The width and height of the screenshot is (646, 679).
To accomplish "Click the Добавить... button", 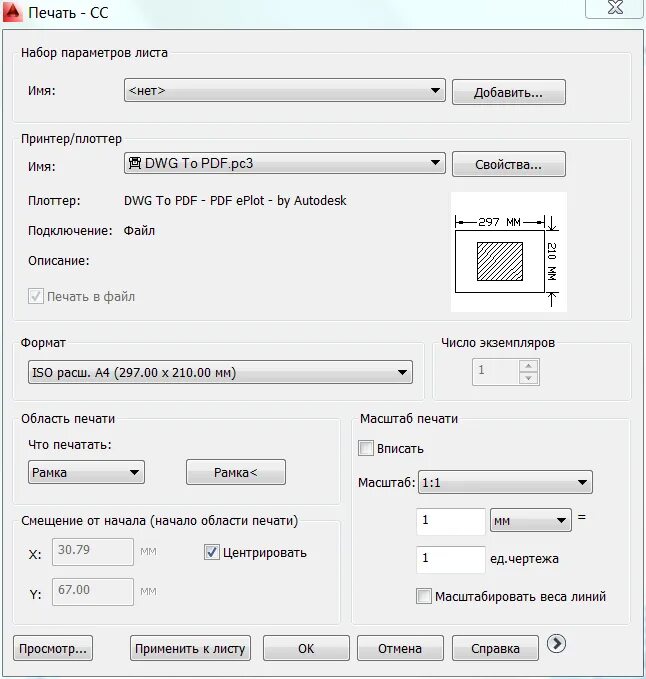I will coord(509,92).
